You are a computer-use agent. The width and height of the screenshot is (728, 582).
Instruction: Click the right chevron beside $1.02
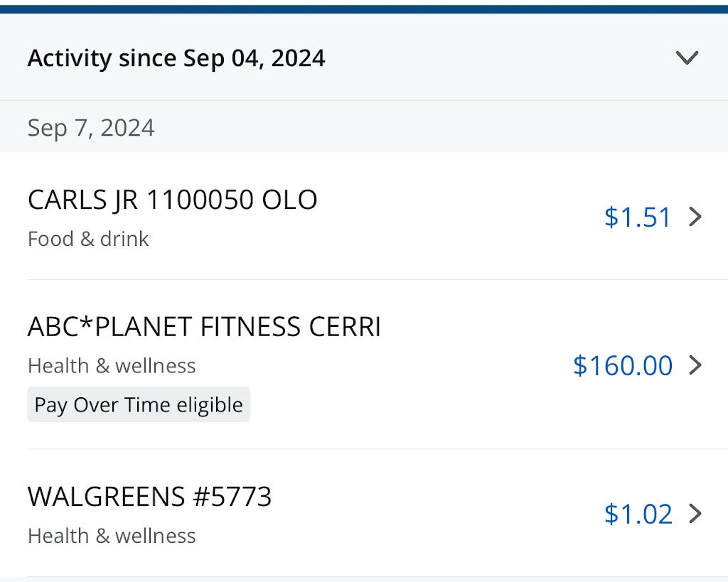click(x=696, y=513)
